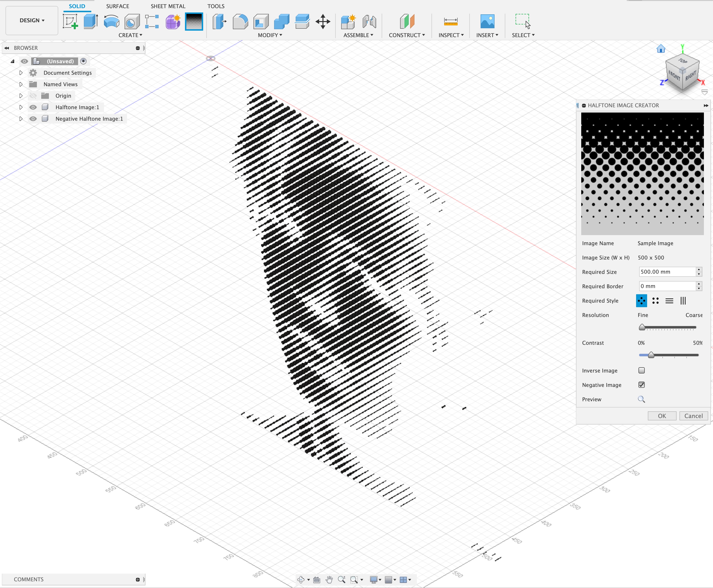Click the Measure ruler icon
713x588 pixels.
point(450,21)
